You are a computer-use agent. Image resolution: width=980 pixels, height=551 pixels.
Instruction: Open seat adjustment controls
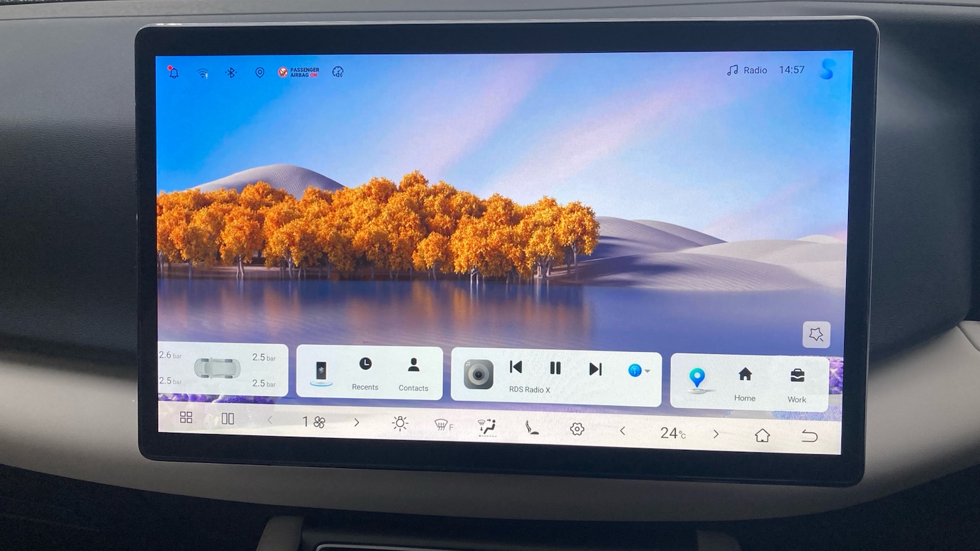tap(532, 428)
